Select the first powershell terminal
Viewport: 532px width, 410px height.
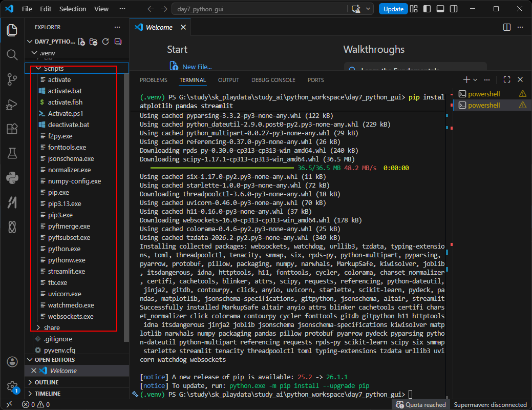coord(492,94)
